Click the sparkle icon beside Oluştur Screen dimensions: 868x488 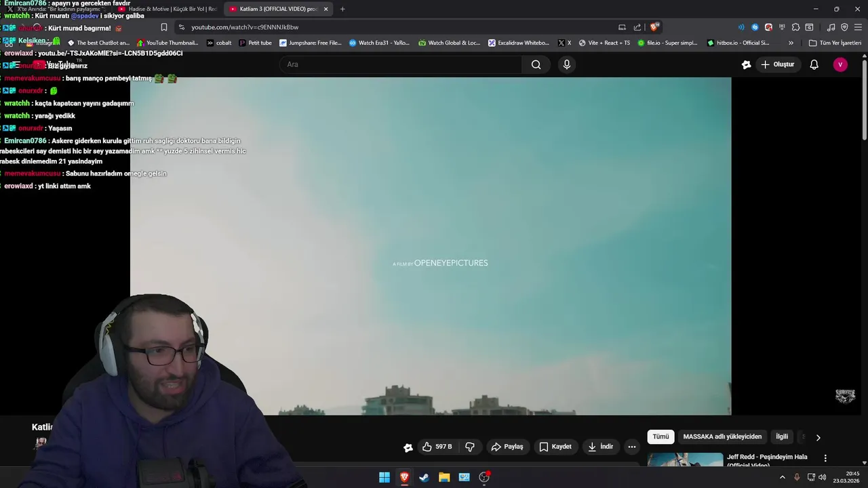pos(746,64)
